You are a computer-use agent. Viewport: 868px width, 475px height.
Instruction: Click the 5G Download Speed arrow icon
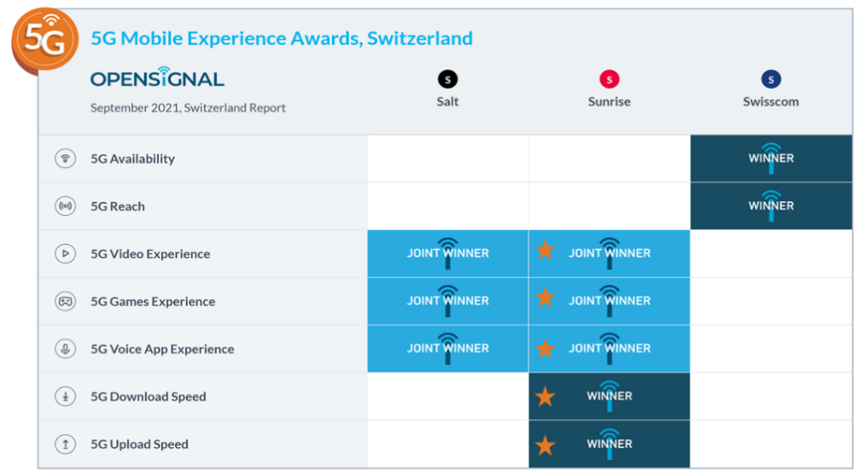66,397
